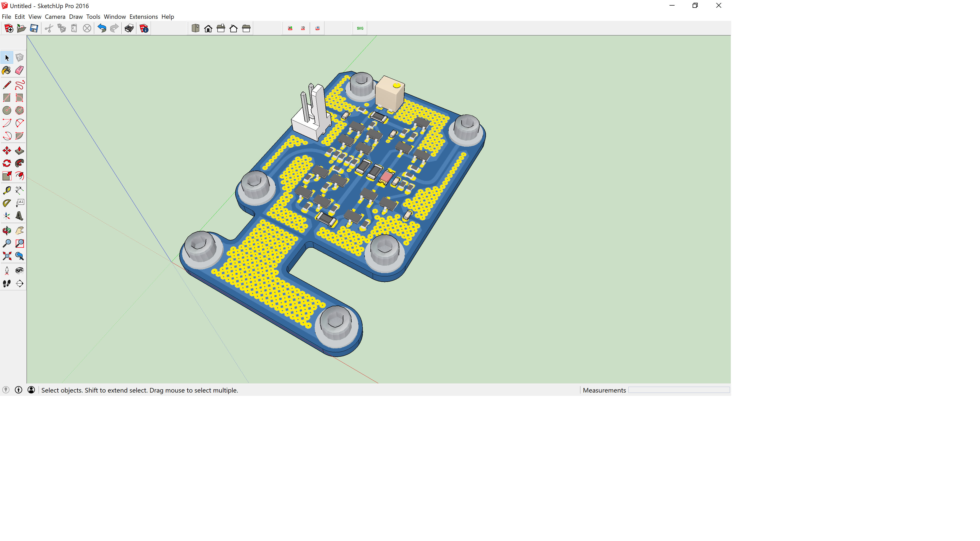Select the Zoom Window tool
The width and height of the screenshot is (980, 541).
tap(20, 243)
